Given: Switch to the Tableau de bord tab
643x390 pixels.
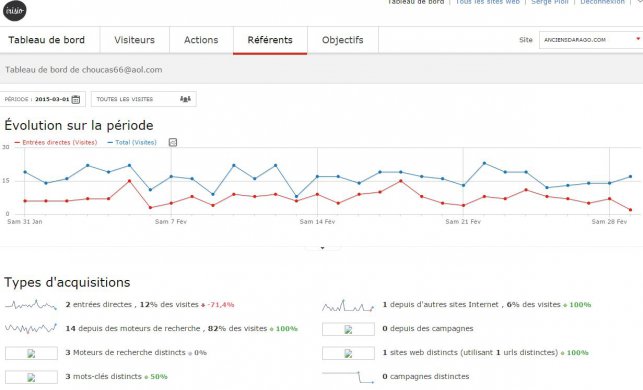Looking at the screenshot, I should (47, 40).
